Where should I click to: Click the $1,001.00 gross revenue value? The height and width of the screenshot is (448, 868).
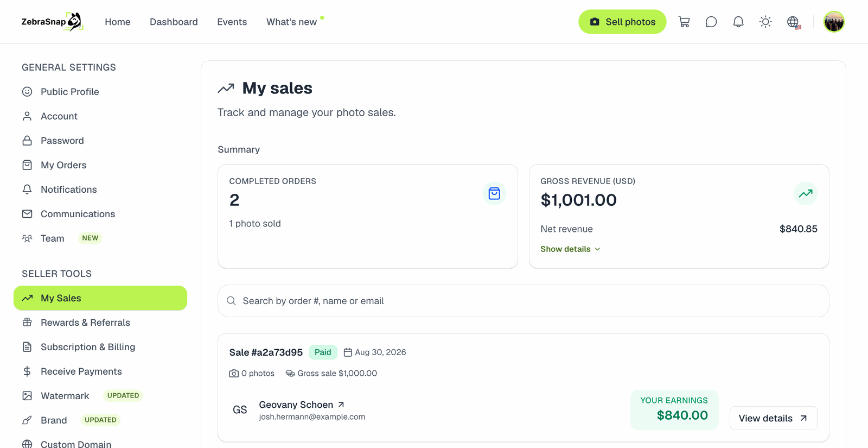(579, 200)
